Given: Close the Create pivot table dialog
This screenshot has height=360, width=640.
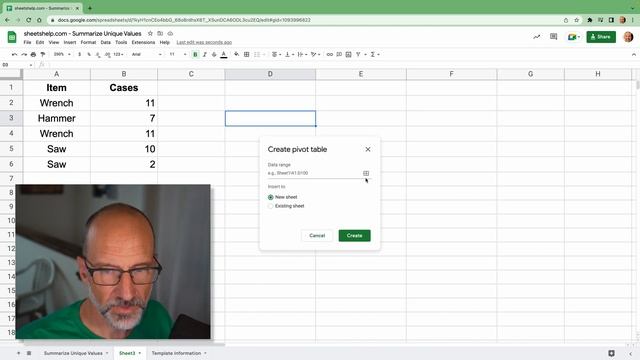Looking at the screenshot, I should (368, 149).
